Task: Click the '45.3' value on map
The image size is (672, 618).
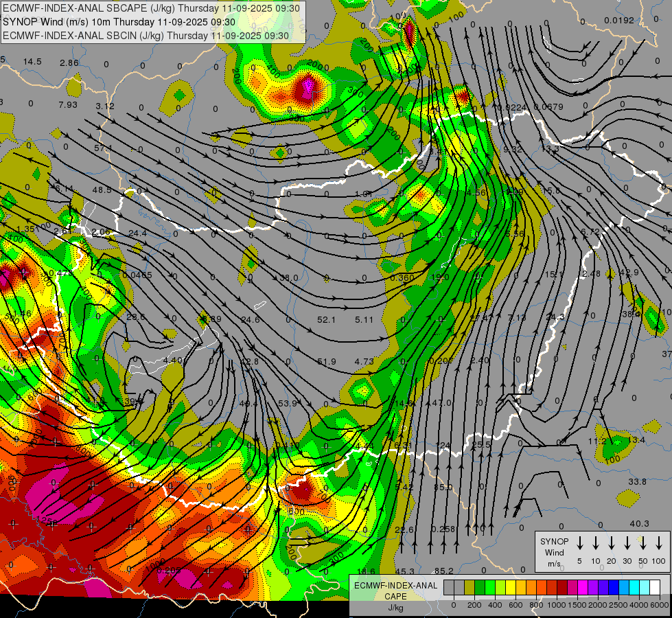Action: pyautogui.click(x=405, y=572)
